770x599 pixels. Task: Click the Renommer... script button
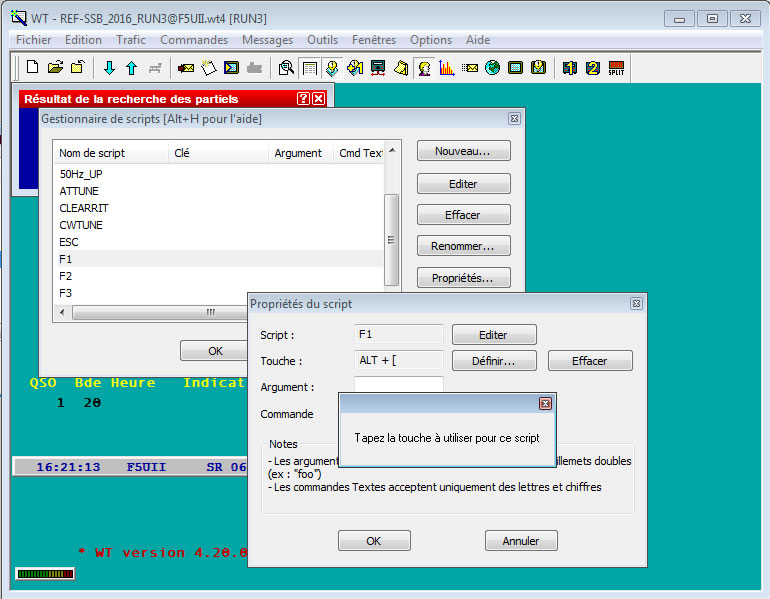tap(463, 246)
